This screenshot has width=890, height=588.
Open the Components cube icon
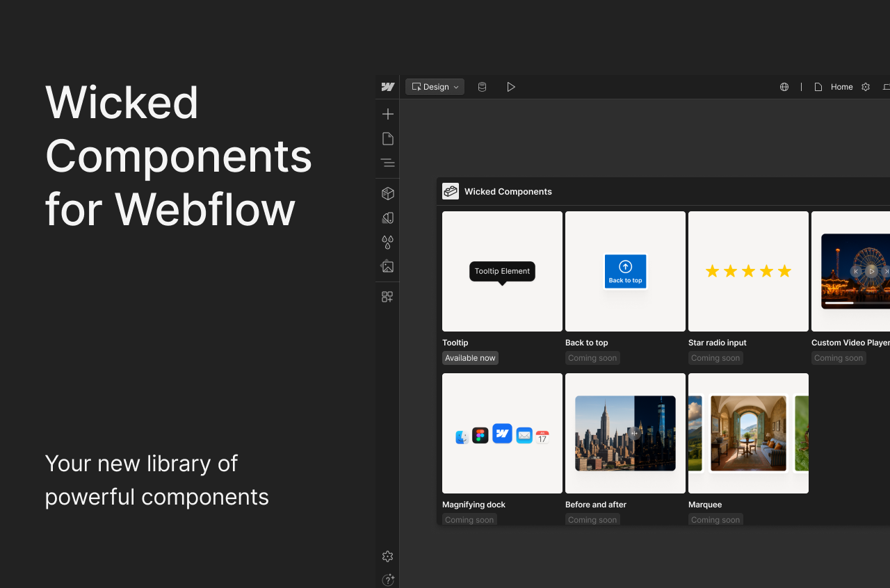coord(388,193)
